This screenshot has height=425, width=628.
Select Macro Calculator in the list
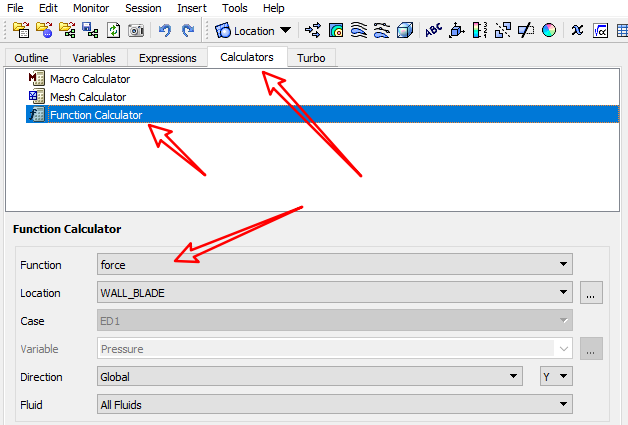point(89,79)
